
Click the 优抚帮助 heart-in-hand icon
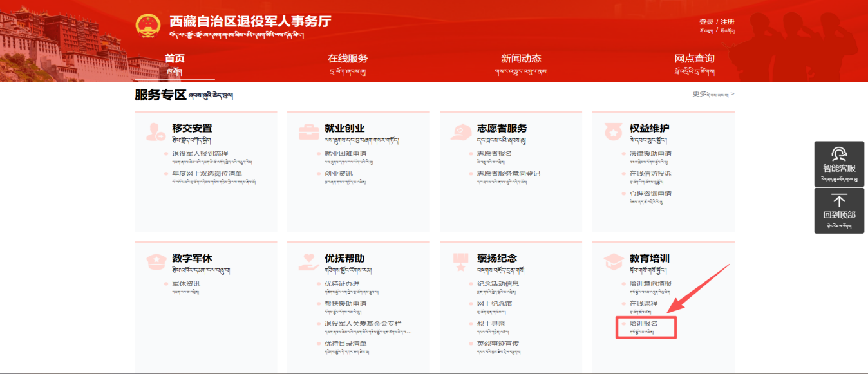click(308, 262)
